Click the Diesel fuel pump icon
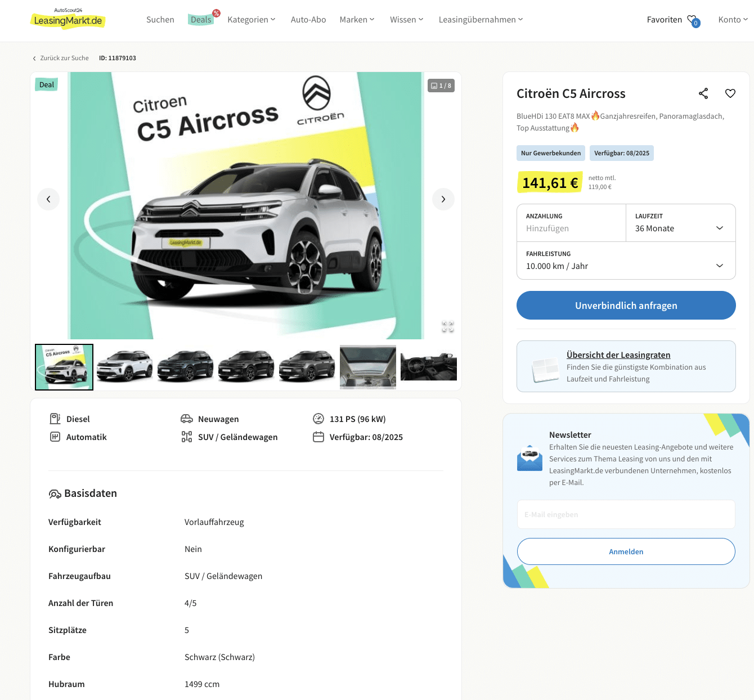 pyautogui.click(x=55, y=419)
